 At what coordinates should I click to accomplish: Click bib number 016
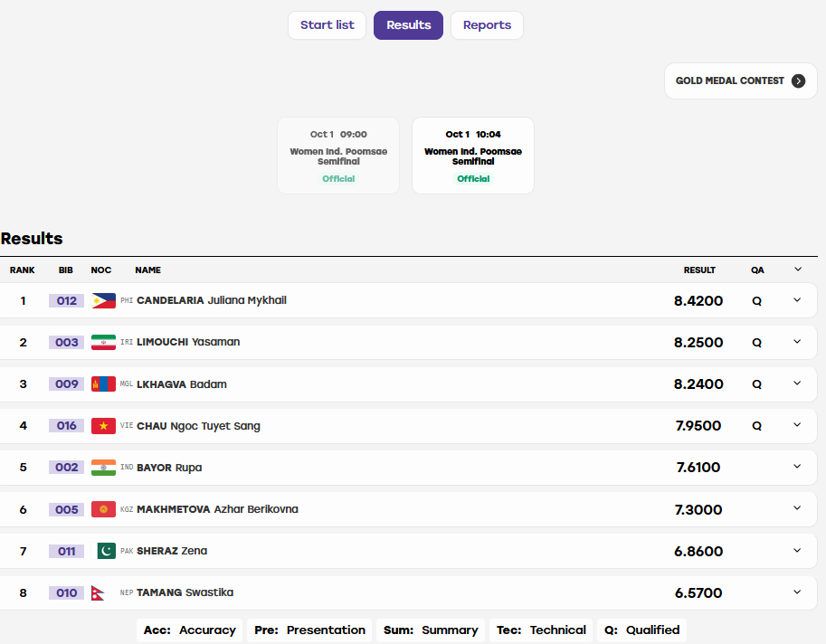pyautogui.click(x=66, y=425)
